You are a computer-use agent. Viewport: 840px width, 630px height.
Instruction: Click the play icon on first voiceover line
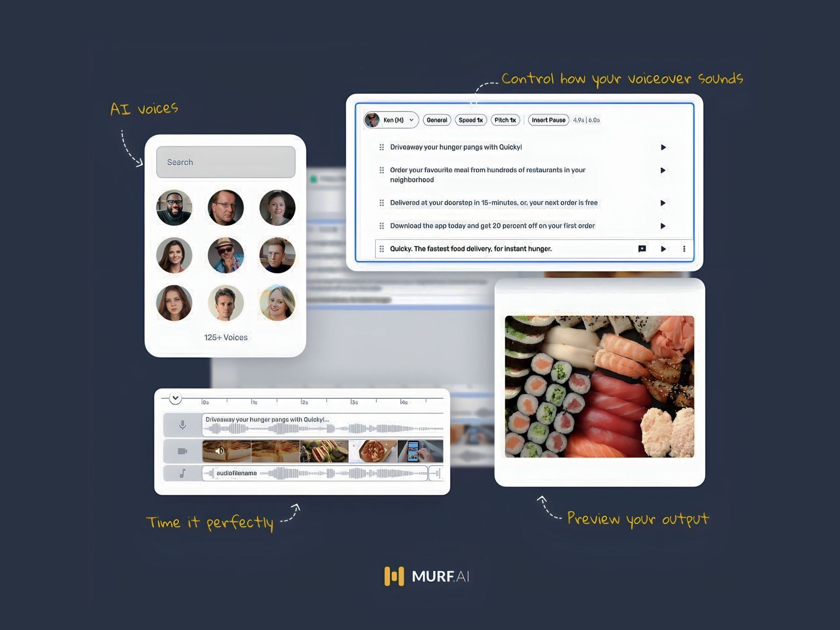[663, 147]
